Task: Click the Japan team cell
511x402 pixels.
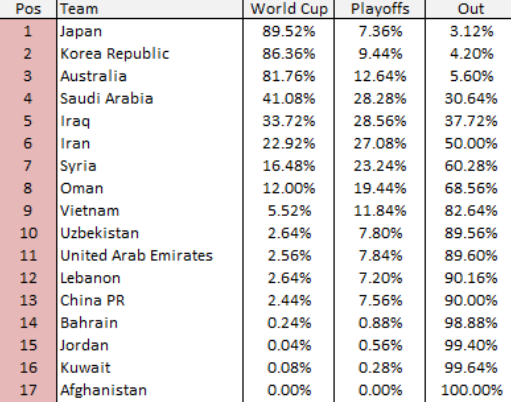Action: pyautogui.click(x=150, y=31)
